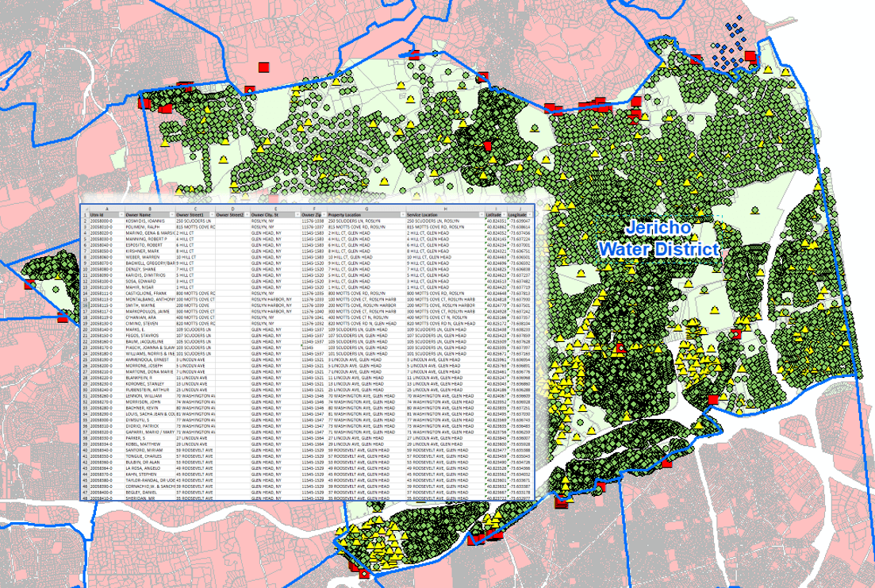Select property cell 27 LINCOLN AVE, GLEN HEAD
Viewport: 875px width, 588px height.
367,438
